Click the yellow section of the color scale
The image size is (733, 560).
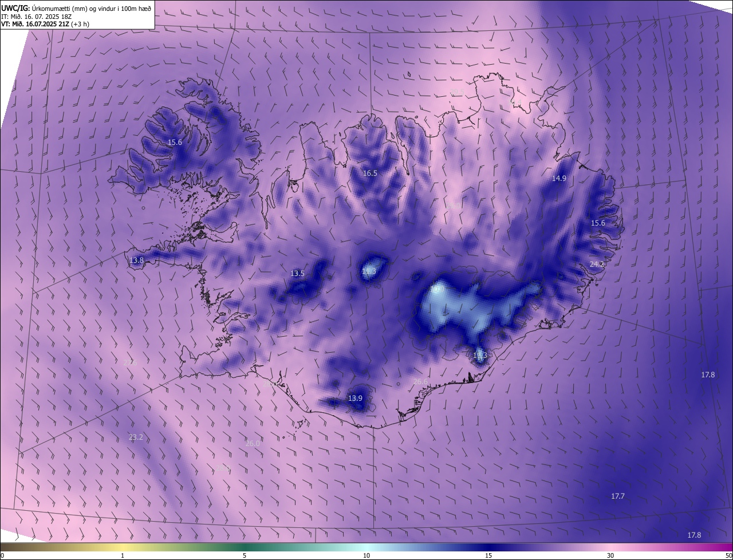[x=123, y=547]
